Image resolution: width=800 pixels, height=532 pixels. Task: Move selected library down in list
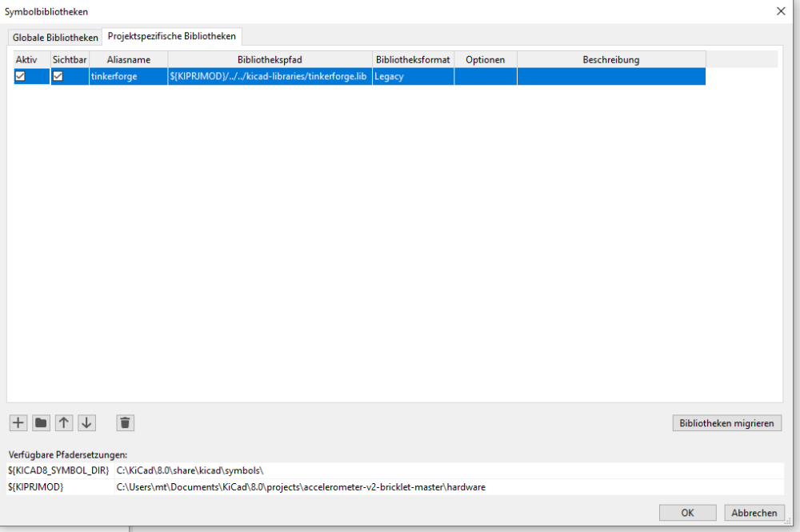(x=87, y=422)
